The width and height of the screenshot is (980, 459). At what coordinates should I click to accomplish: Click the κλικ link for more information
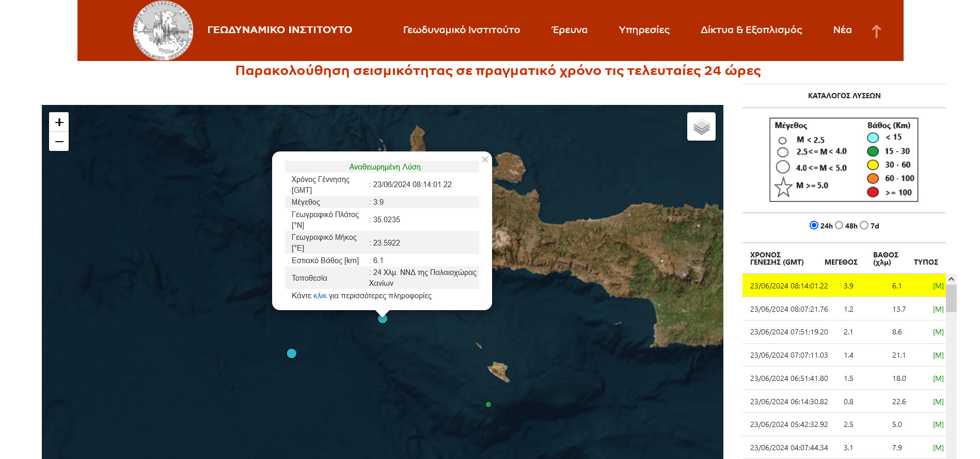pos(320,296)
